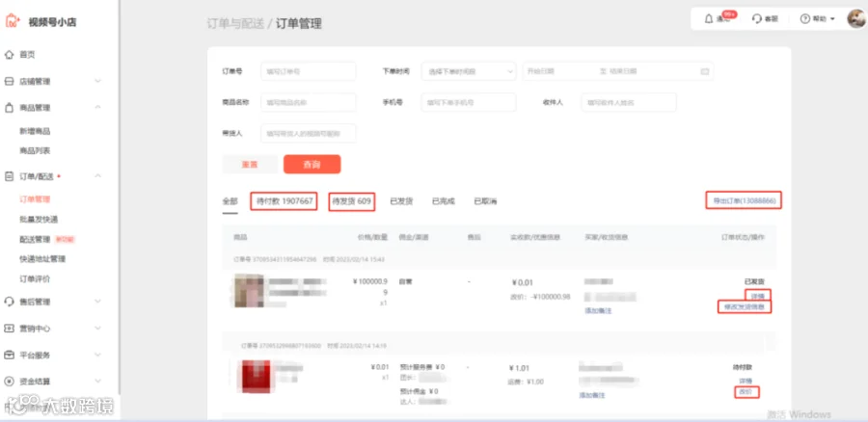Collapse the 订单/配送 chevron
868x422 pixels.
98,176
